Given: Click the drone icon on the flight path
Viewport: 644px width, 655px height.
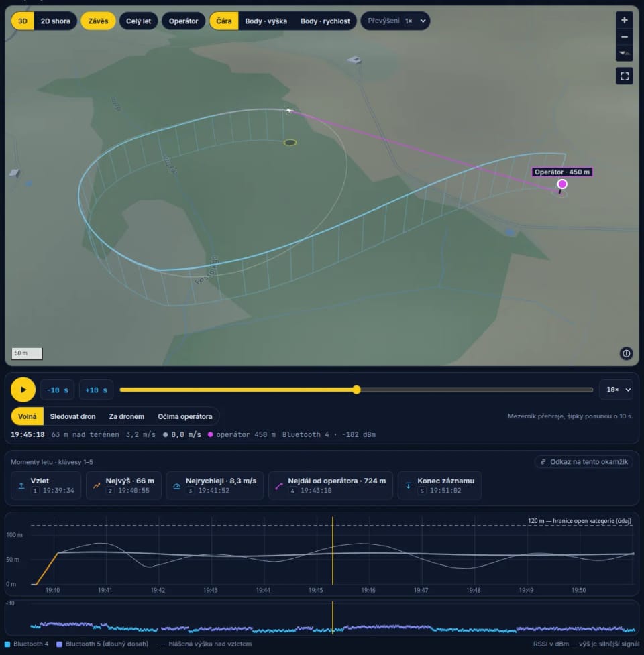Looking at the screenshot, I should (288, 111).
